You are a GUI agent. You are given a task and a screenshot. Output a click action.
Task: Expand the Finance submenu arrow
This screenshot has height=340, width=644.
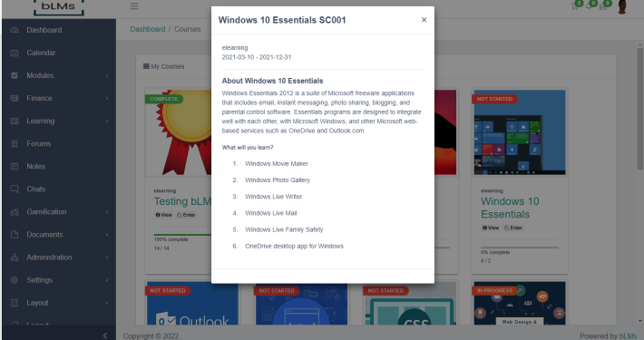(x=107, y=98)
